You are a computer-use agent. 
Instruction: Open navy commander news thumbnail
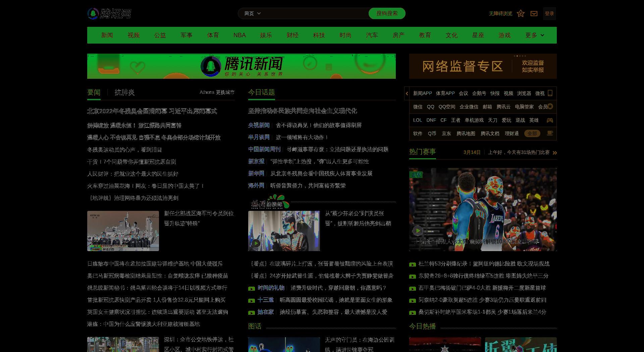tap(123, 231)
